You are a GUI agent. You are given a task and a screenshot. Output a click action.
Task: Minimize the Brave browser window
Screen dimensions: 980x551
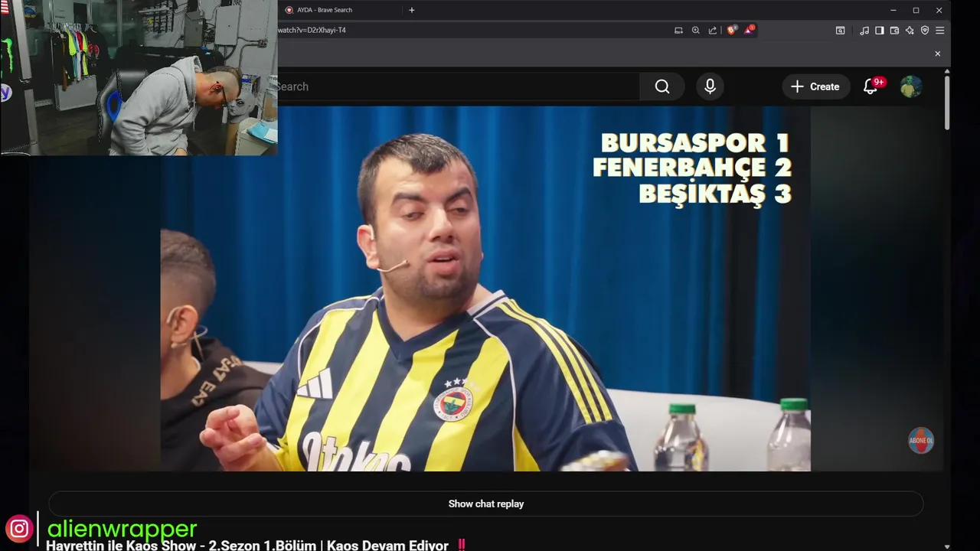point(893,10)
